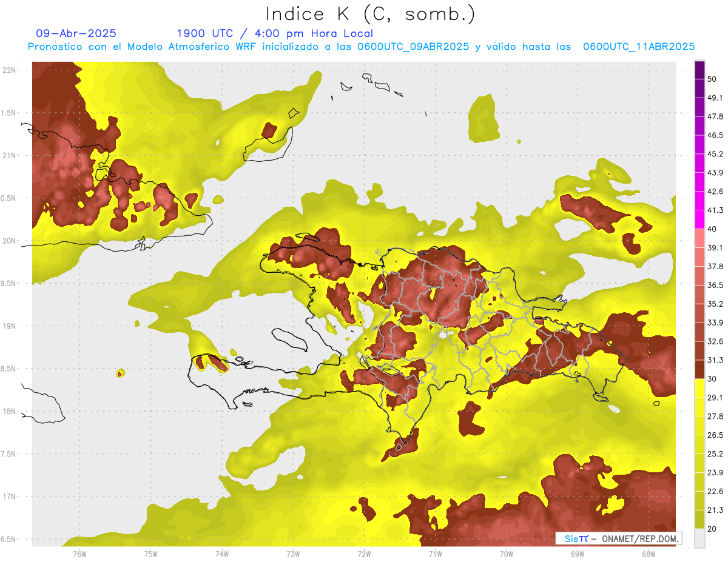728x562 pixels.
Task: Click the "32.6" color scale value
Action: [715, 341]
